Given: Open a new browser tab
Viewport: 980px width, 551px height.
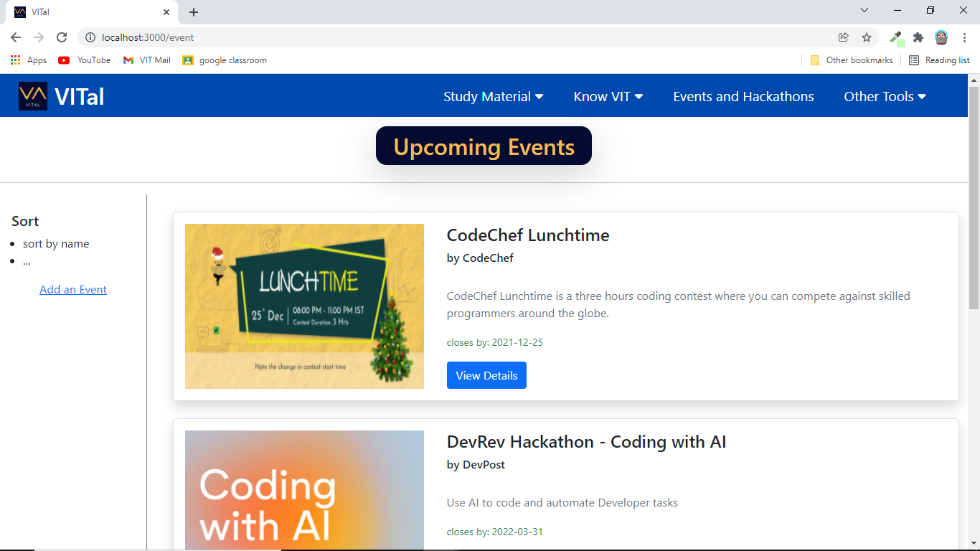Looking at the screenshot, I should [194, 12].
